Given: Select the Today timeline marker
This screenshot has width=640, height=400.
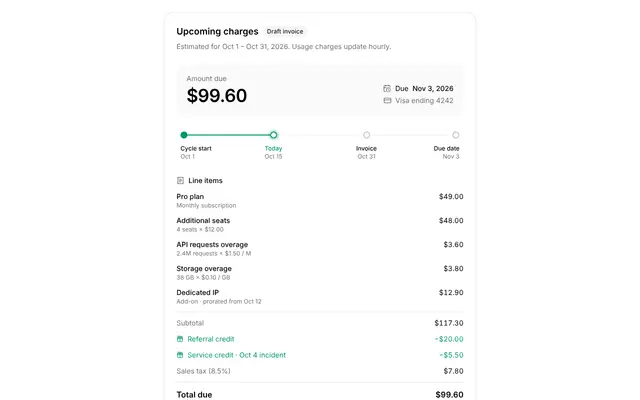Looking at the screenshot, I should 273,135.
